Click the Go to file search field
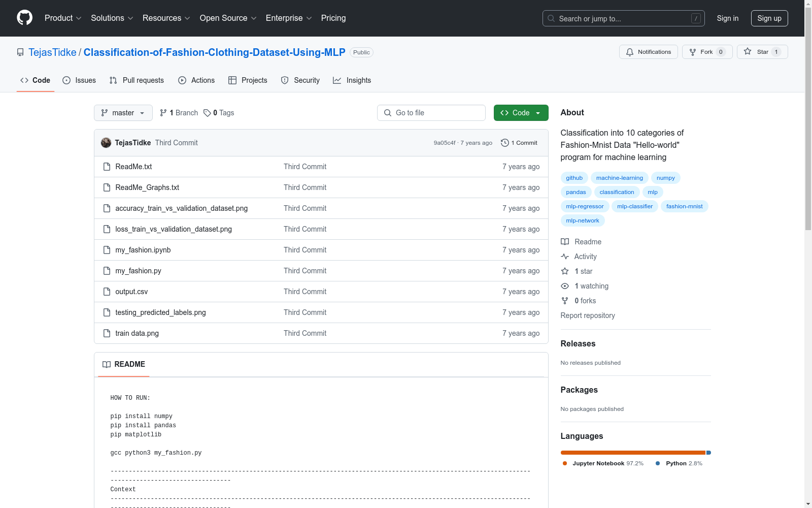The height and width of the screenshot is (508, 812). coord(431,113)
